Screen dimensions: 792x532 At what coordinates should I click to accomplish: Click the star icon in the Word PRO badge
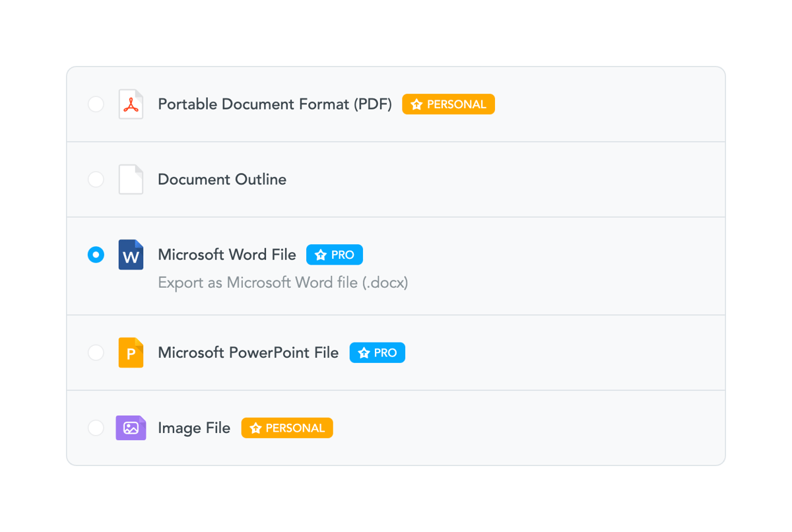(320, 254)
